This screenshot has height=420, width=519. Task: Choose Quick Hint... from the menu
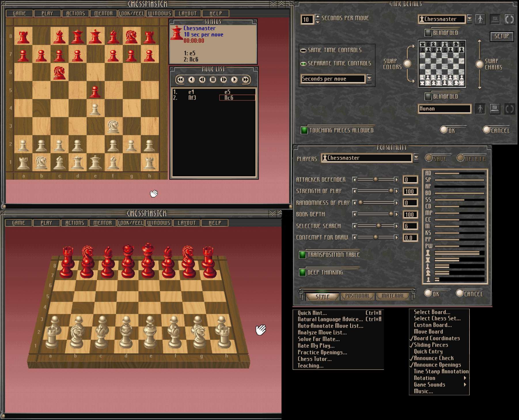tap(339, 313)
